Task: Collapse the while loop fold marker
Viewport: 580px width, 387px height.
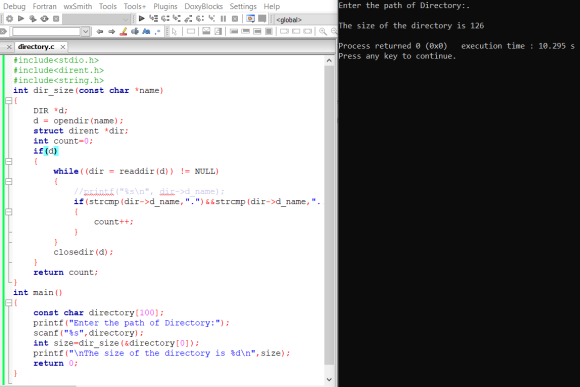Action: tap(9, 181)
